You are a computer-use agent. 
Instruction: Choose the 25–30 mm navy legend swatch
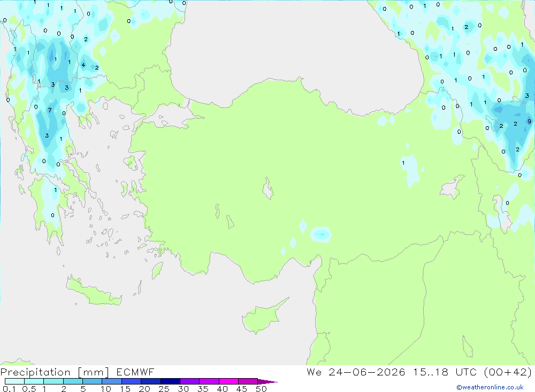point(170,381)
